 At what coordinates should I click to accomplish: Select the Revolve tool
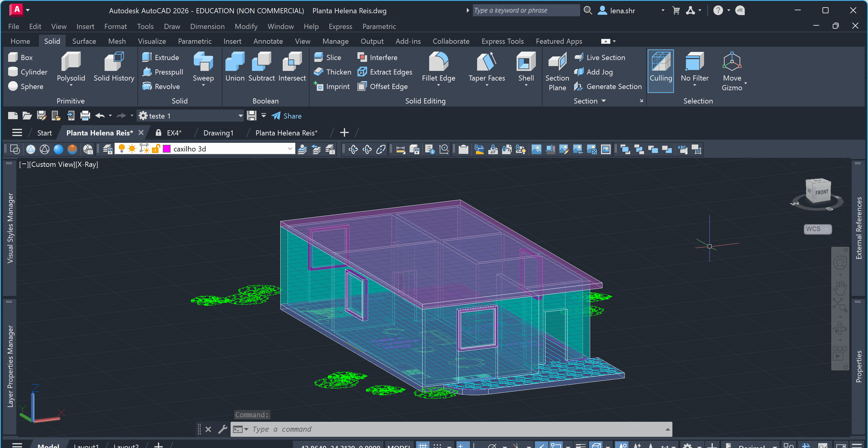161,86
